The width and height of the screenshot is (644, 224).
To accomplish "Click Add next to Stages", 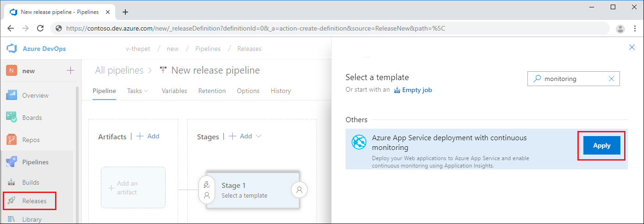I will [241, 136].
